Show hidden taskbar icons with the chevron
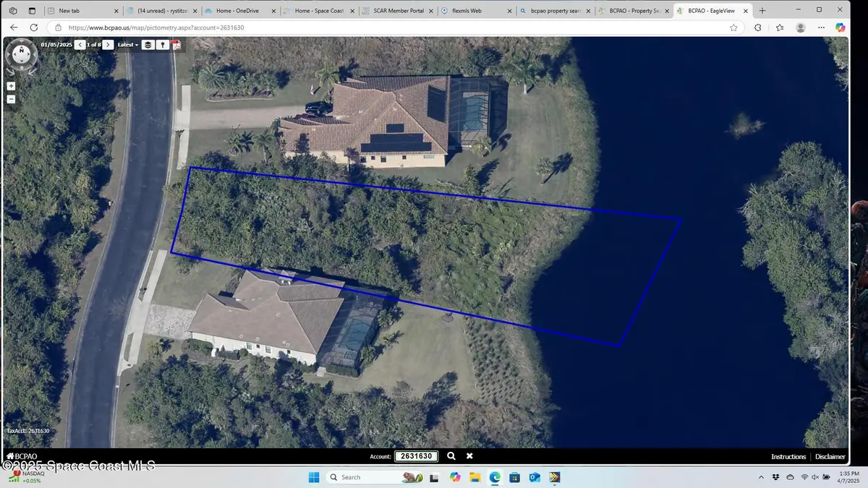868x488 pixels. [x=761, y=477]
